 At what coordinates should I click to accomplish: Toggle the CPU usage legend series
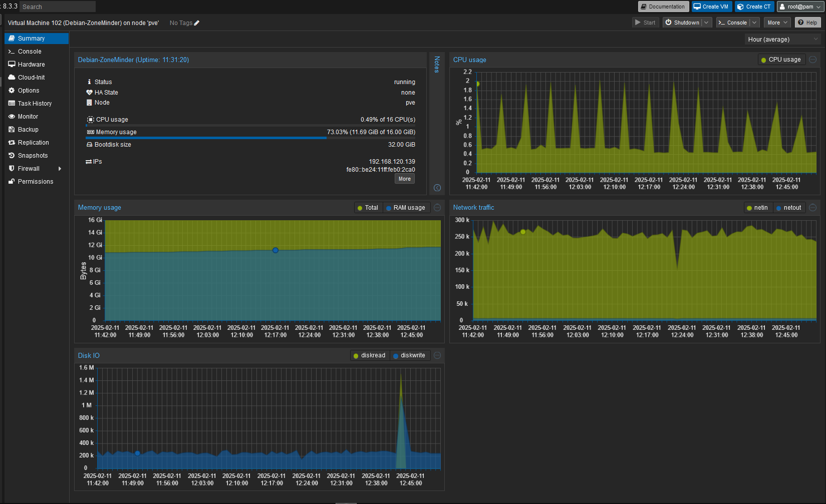(781, 60)
